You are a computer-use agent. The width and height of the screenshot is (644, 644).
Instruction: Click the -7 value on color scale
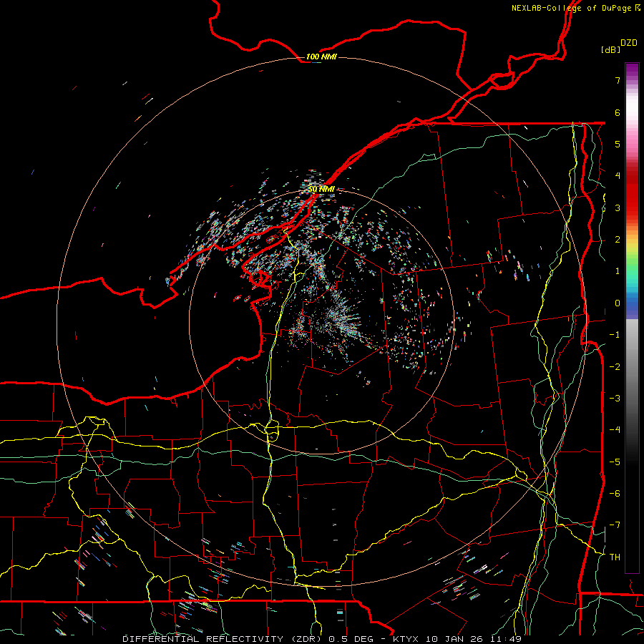(x=615, y=525)
